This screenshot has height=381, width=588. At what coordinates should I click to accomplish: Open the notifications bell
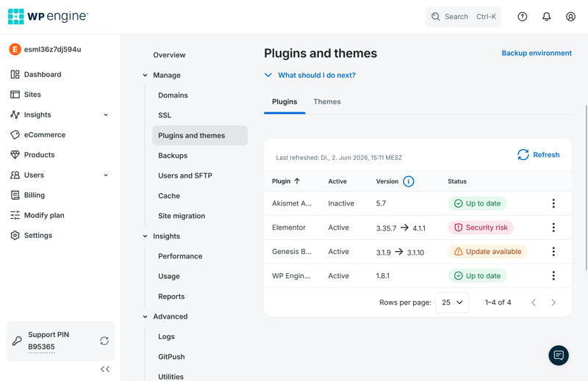tap(546, 16)
